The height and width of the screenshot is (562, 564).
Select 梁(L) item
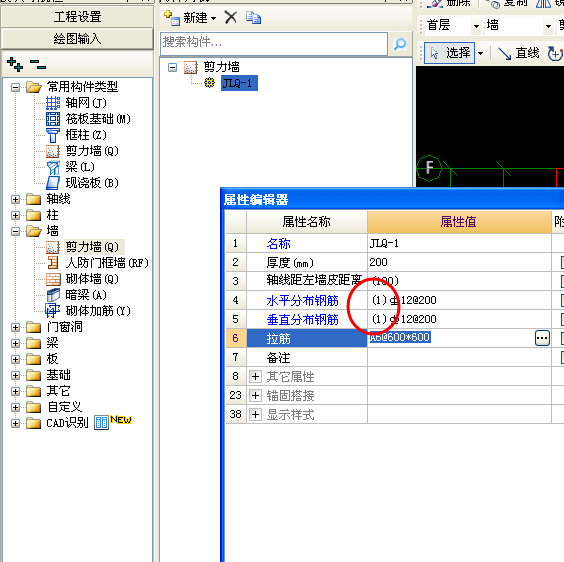[79, 167]
